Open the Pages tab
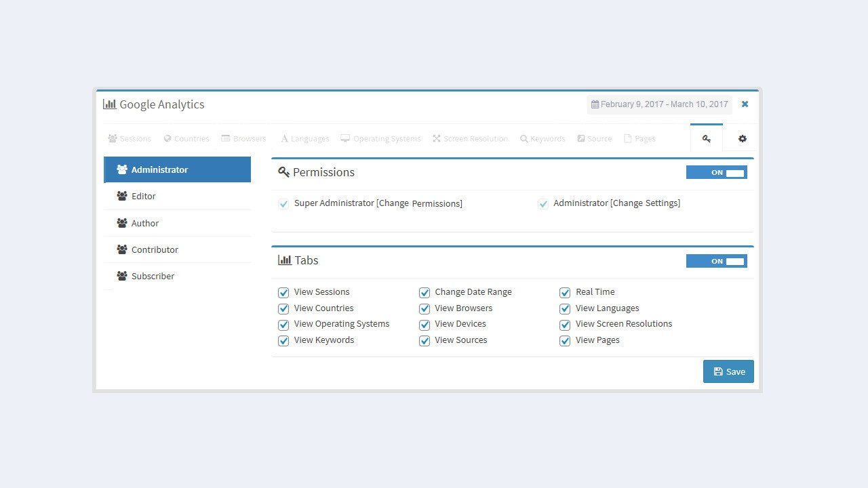 click(639, 138)
